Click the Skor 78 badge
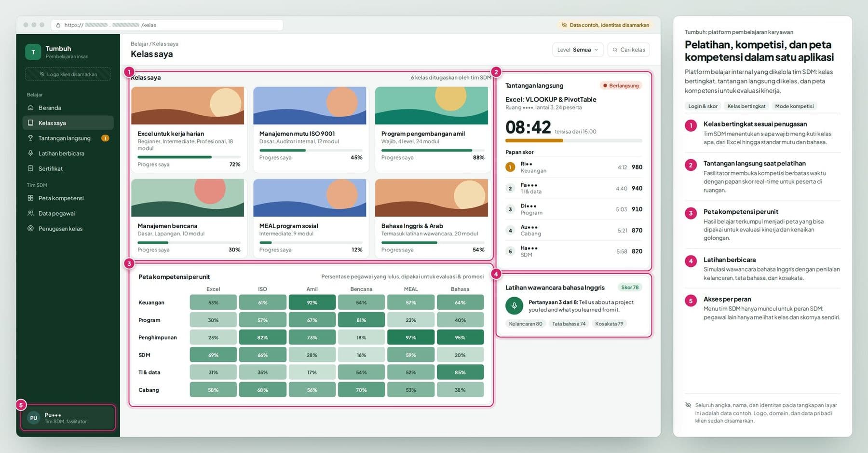 [x=630, y=288]
